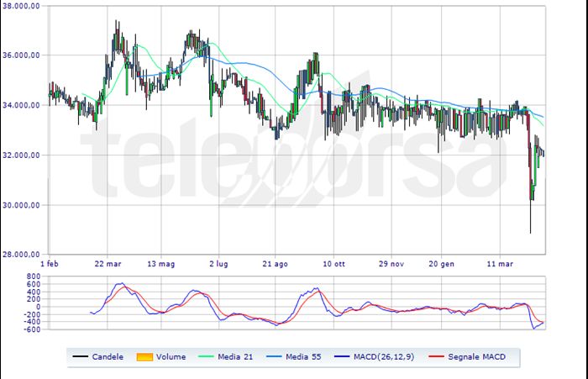588x379 pixels.
Task: Hide the Media 21 moving average label
Action: click(242, 357)
